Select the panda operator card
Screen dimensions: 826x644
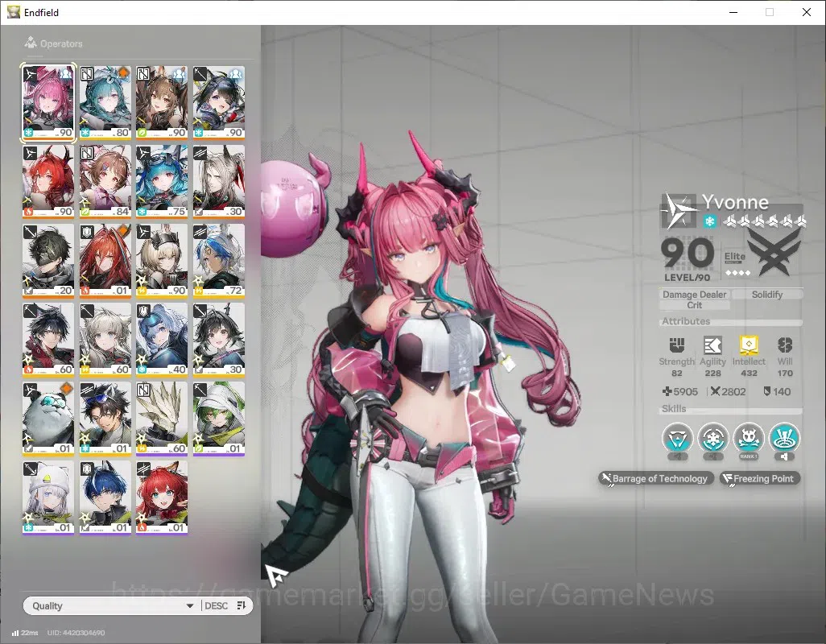click(x=48, y=419)
